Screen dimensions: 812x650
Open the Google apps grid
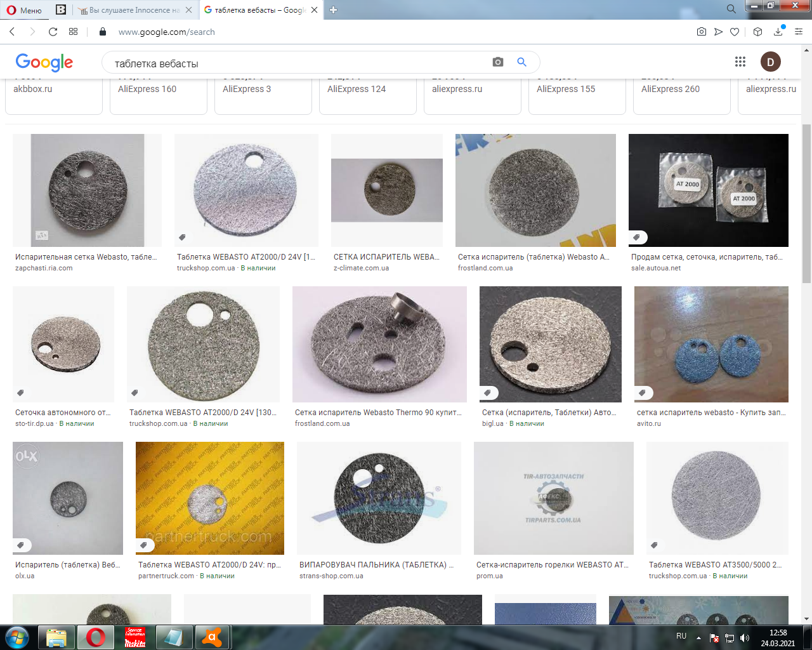740,62
